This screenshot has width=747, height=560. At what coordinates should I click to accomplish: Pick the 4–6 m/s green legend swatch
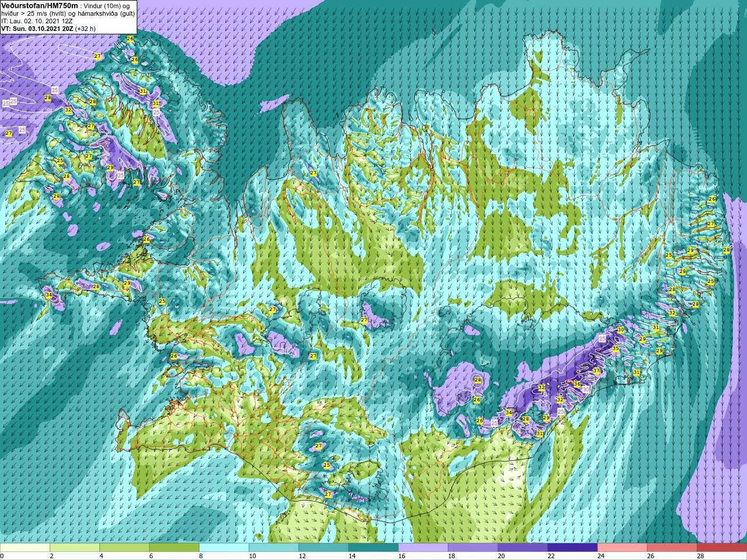click(x=124, y=548)
